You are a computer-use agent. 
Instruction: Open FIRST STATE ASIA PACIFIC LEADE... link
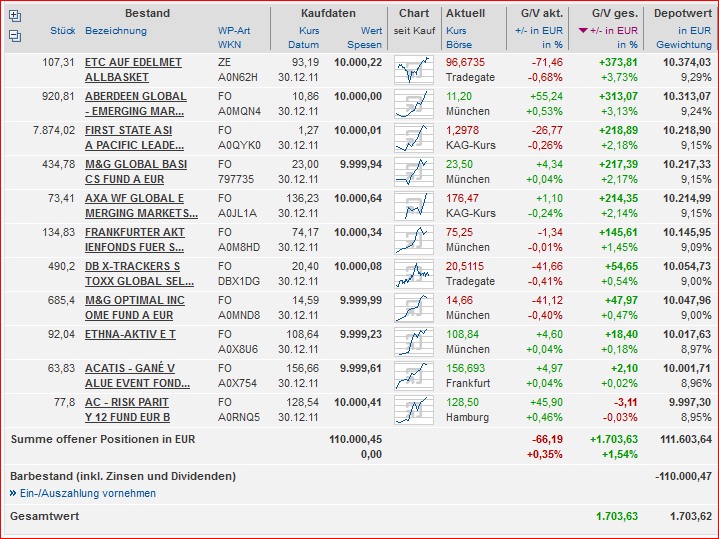(x=134, y=138)
